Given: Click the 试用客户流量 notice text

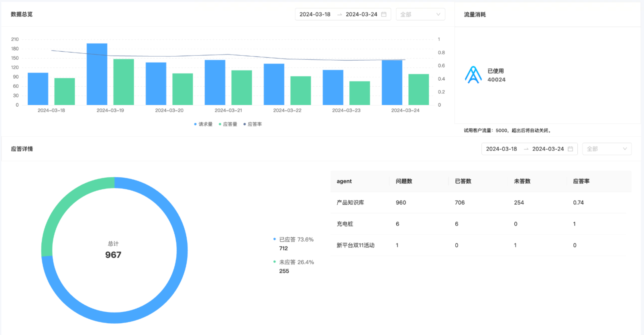Looking at the screenshot, I should [508, 130].
